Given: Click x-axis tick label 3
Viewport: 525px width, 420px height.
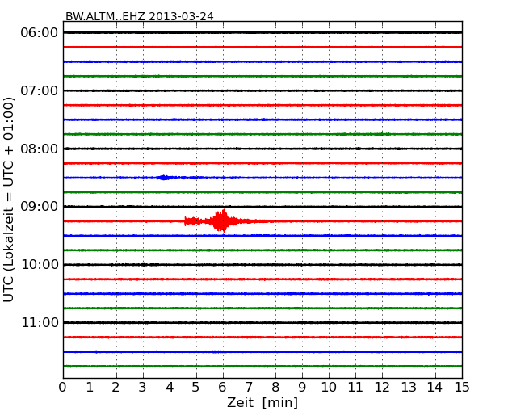Looking at the screenshot, I should pos(143,388).
